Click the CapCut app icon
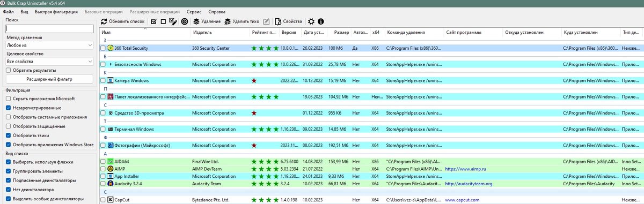This screenshot has width=644, height=204. coord(111,200)
